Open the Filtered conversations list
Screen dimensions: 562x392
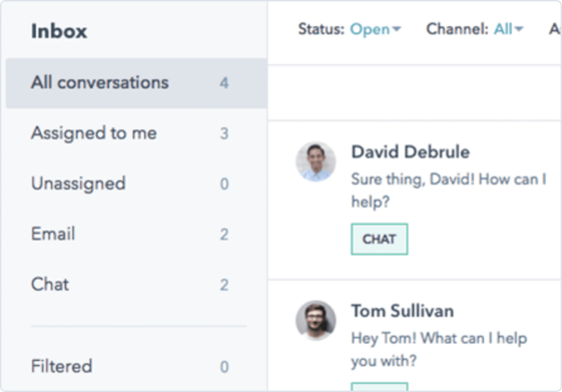coord(61,366)
